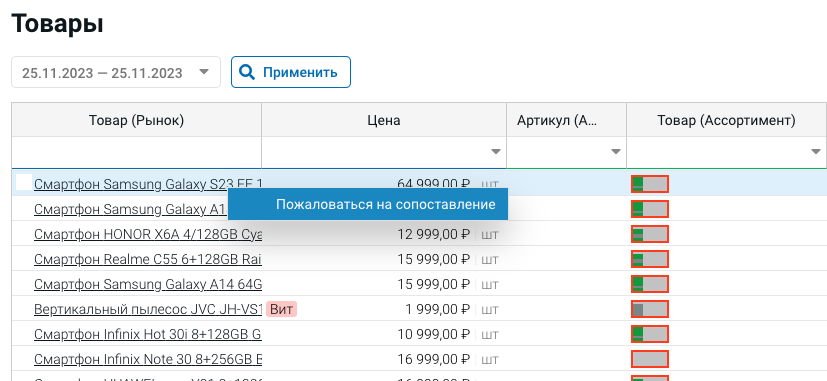Click the Вит tag on JVC row

click(282, 309)
